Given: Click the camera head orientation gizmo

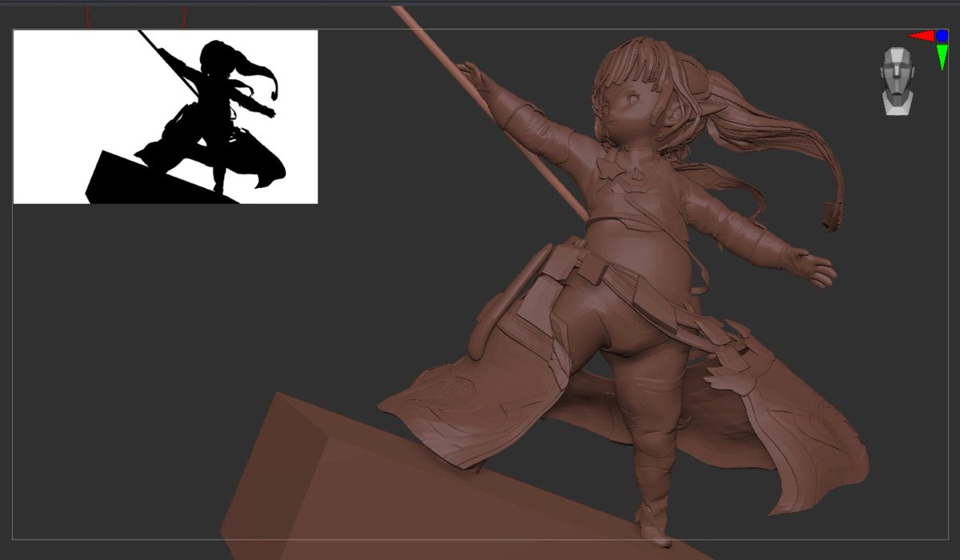Looking at the screenshot, I should tap(897, 81).
